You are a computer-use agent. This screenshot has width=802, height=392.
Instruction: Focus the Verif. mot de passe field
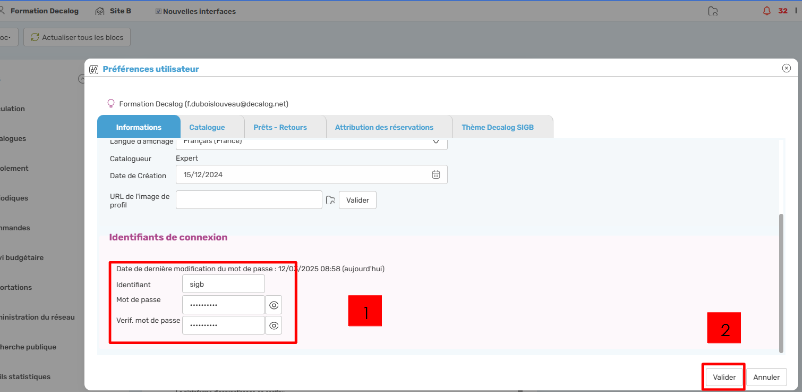click(x=224, y=325)
